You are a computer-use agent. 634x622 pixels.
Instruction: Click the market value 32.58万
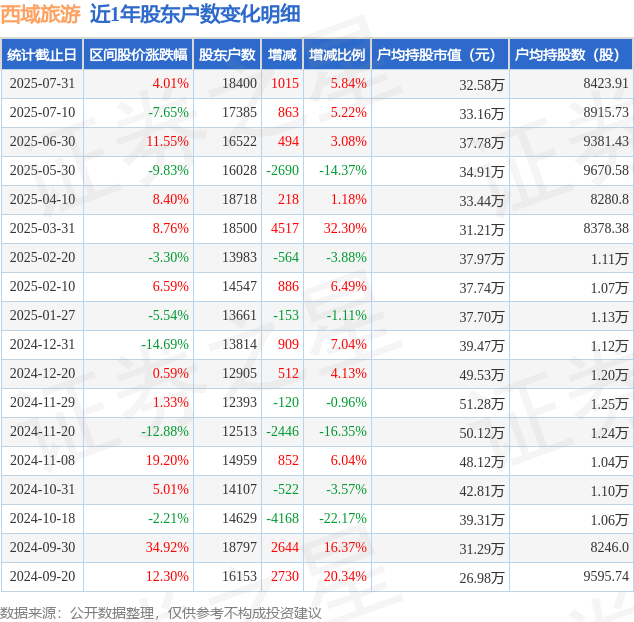pyautogui.click(x=482, y=85)
